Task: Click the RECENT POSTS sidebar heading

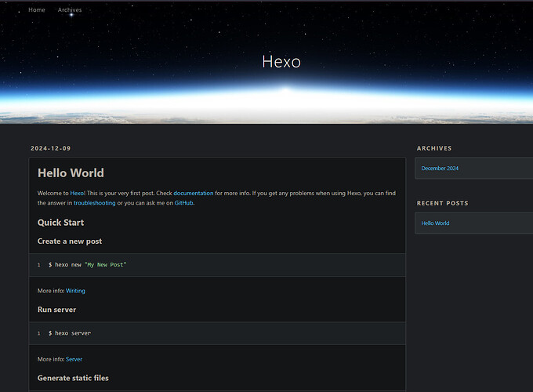Action: (x=443, y=203)
